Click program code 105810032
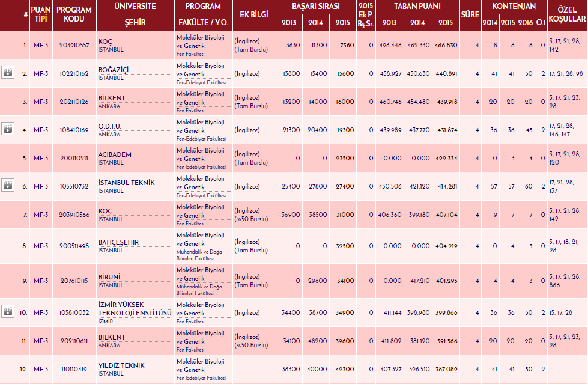 coord(74,312)
